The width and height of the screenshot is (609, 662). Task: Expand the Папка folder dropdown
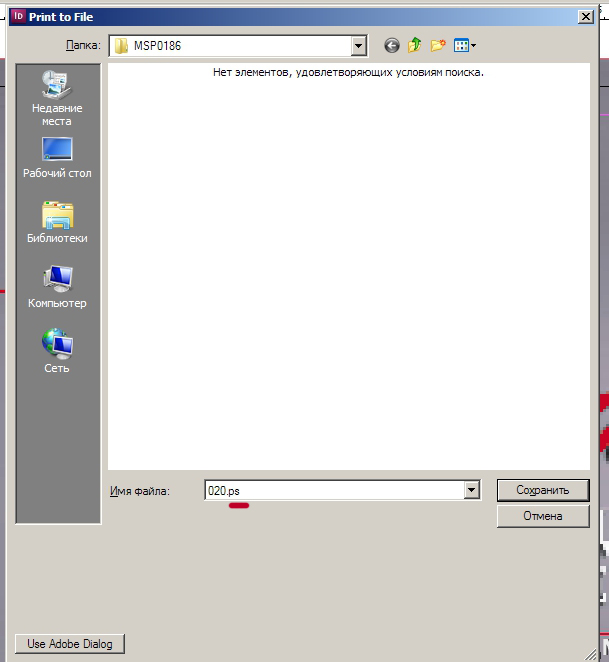point(359,46)
